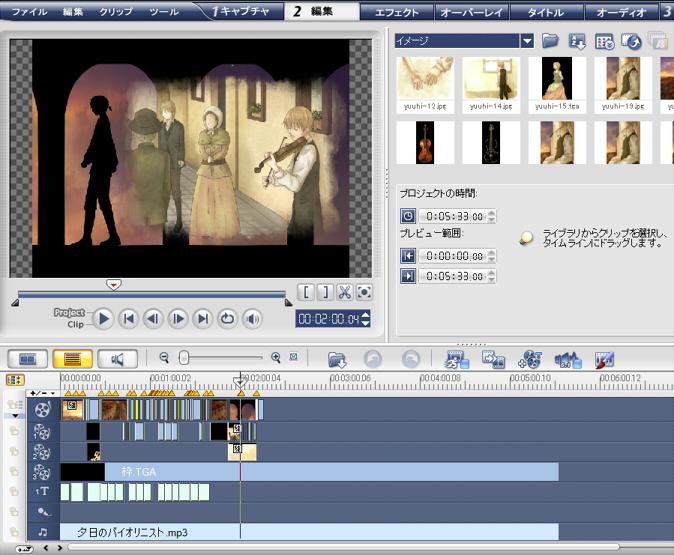This screenshot has width=674, height=555.
Task: Set Mark-in with left bracket button
Action: pyautogui.click(x=306, y=292)
